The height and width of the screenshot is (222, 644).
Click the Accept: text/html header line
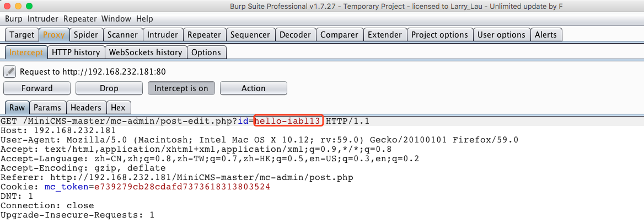(x=196, y=149)
